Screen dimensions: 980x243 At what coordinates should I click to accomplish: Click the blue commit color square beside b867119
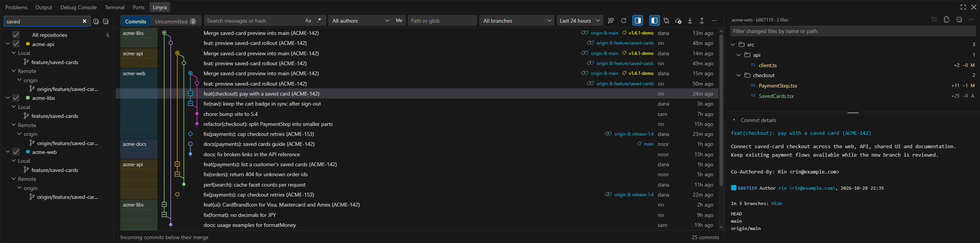(x=733, y=188)
